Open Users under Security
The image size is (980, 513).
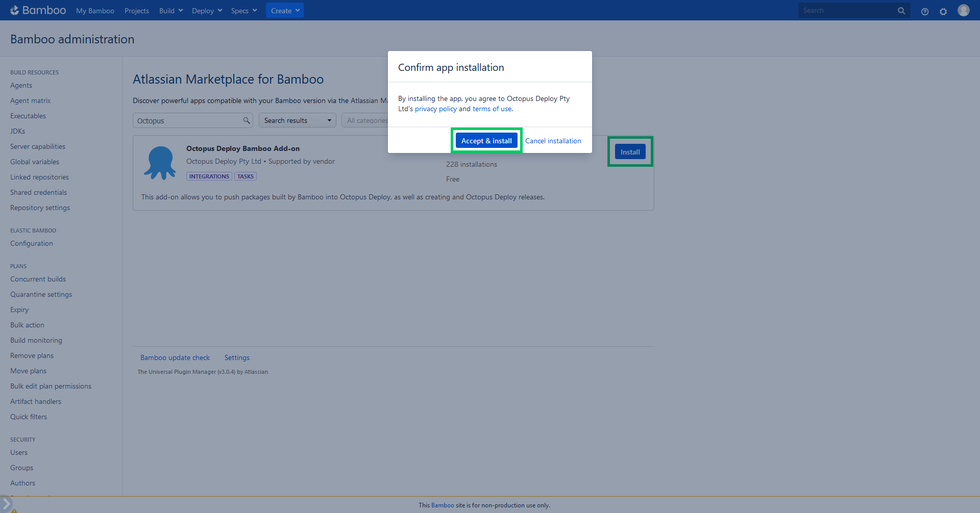(x=19, y=452)
